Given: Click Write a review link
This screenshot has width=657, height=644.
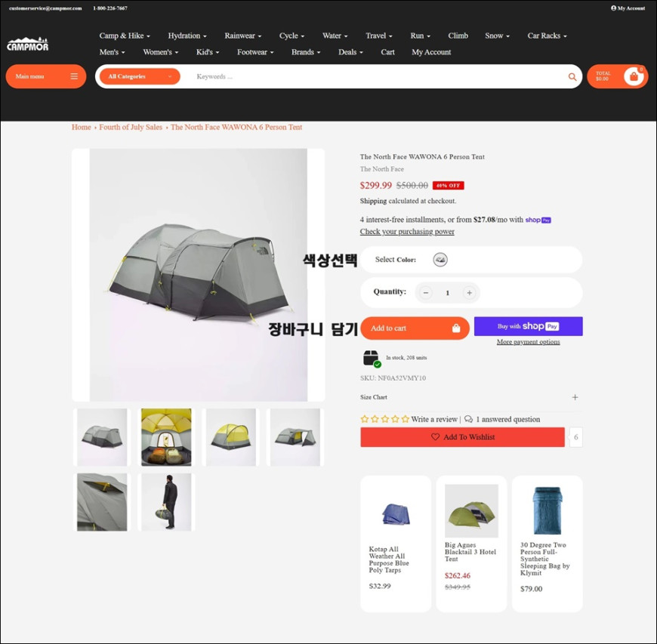Looking at the screenshot, I should click(x=434, y=419).
